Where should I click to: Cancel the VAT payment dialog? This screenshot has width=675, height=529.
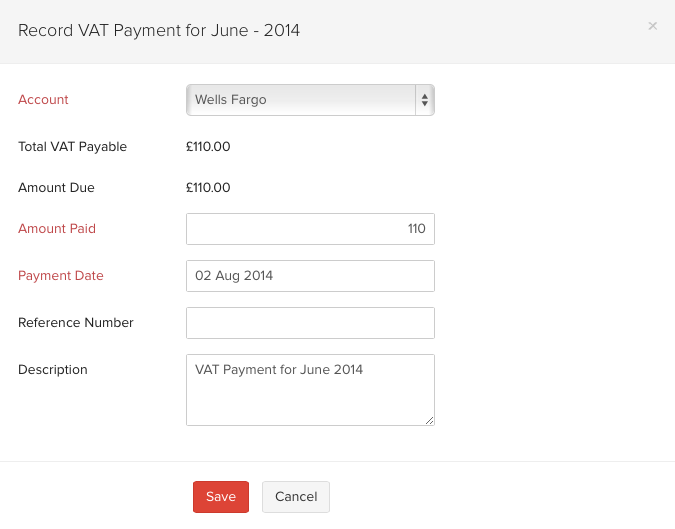pos(296,497)
